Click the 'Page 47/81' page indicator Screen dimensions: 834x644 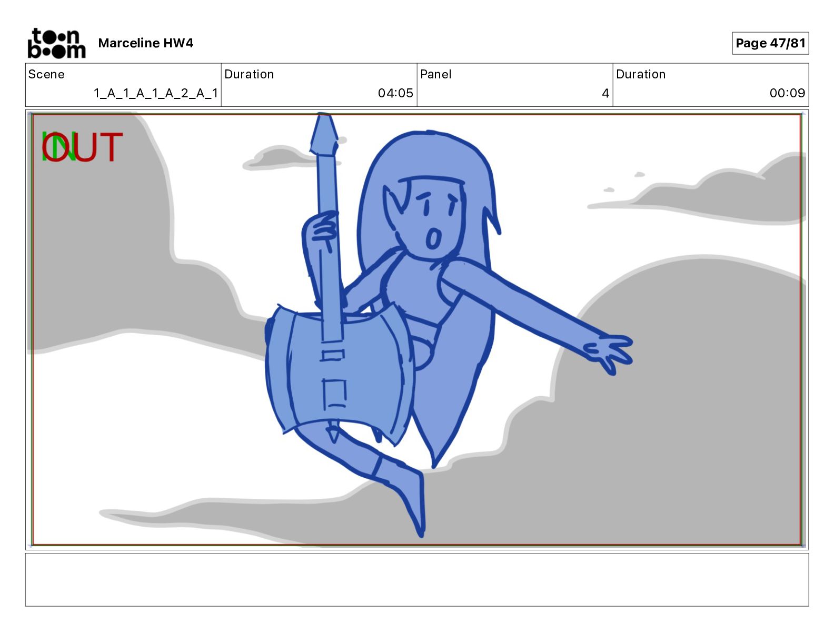(x=770, y=43)
